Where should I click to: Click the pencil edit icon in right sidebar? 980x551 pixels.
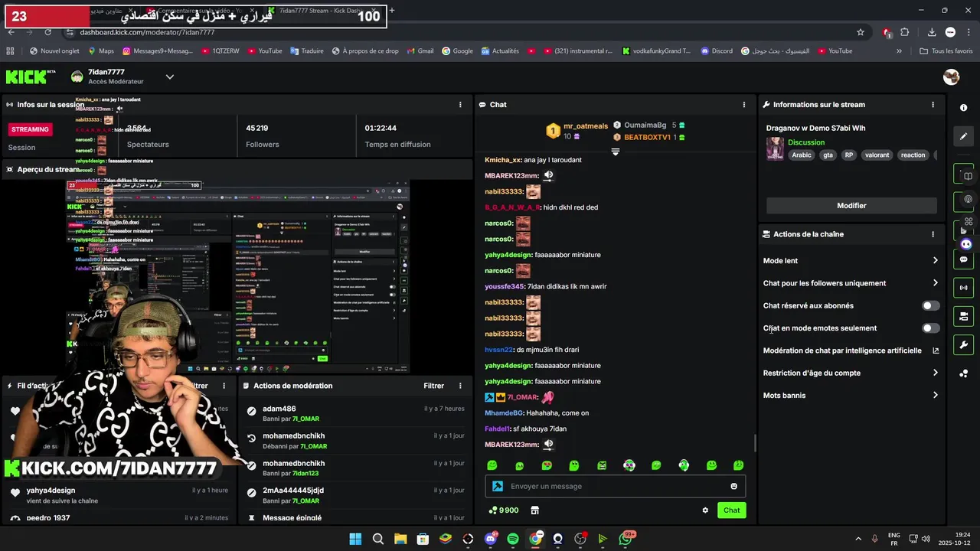(x=964, y=136)
